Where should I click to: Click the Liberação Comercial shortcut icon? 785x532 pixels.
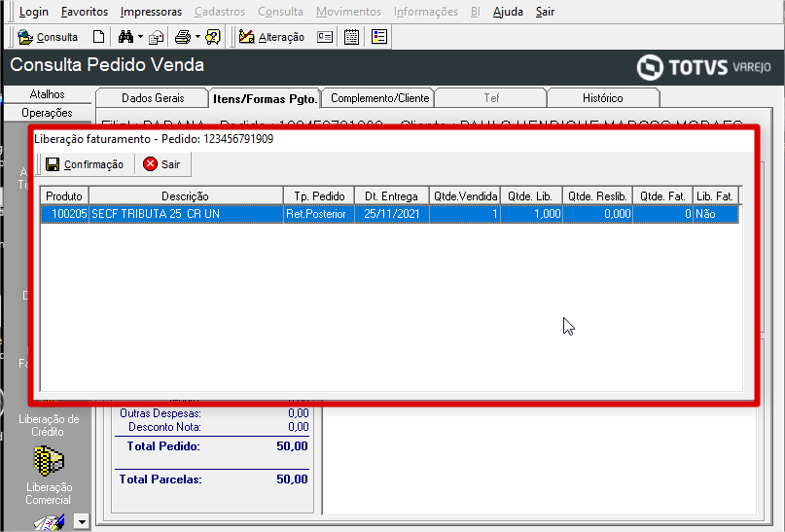tap(49, 461)
